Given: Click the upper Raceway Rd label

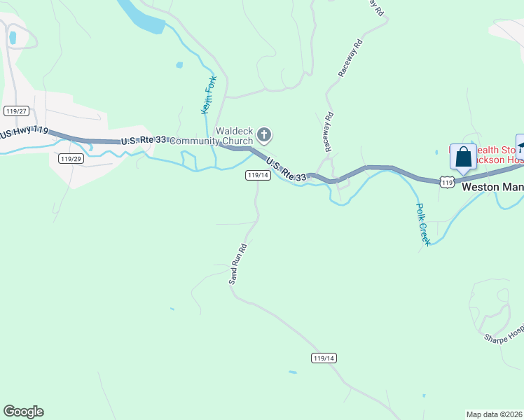Looking at the screenshot, I should click(x=350, y=58).
